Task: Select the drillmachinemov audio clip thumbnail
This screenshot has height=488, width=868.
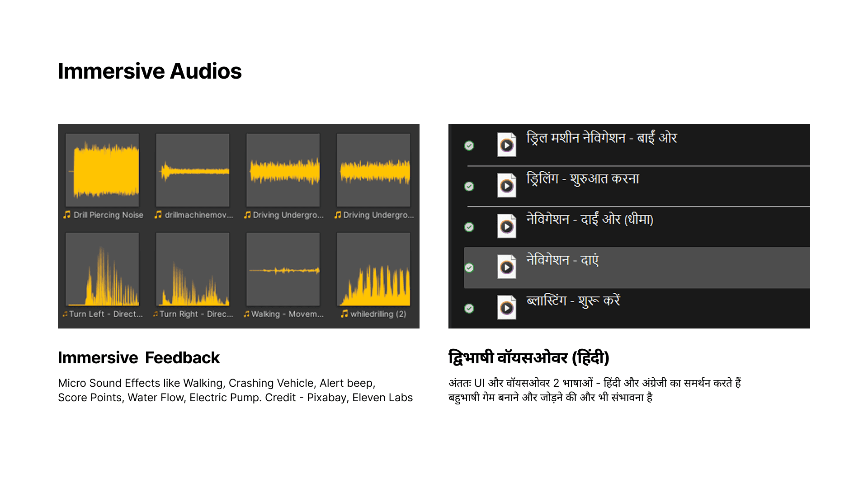Action: pyautogui.click(x=193, y=170)
